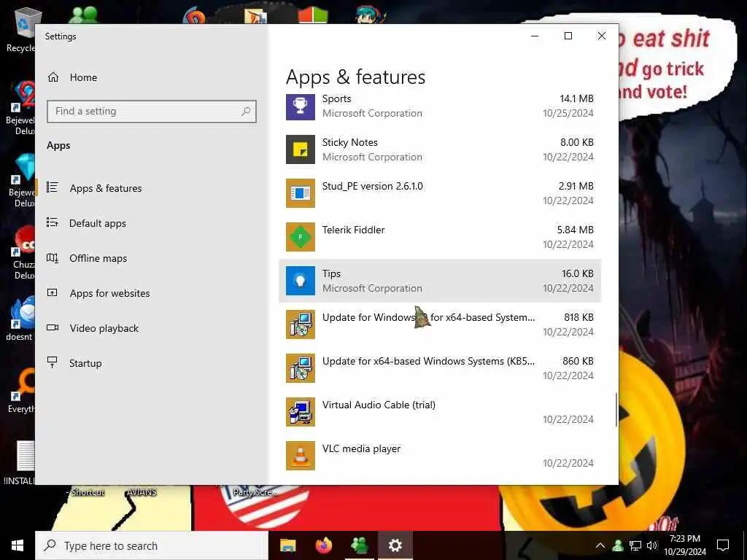Open the volume speaker tray icon
The width and height of the screenshot is (747, 560).
pos(653,545)
